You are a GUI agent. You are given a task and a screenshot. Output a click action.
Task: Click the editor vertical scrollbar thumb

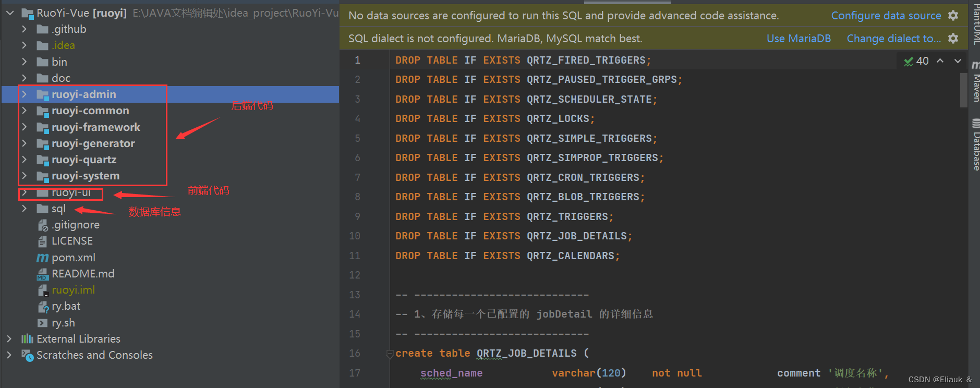tap(964, 90)
